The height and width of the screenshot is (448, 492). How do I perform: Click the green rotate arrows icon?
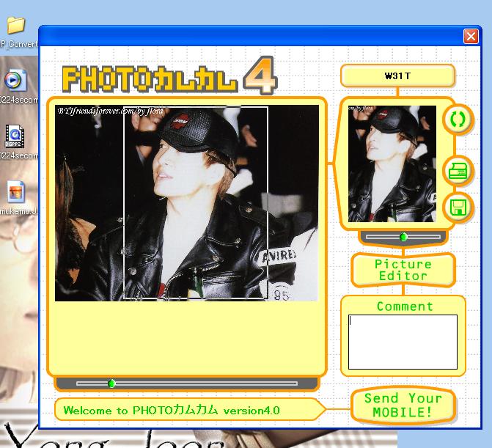click(458, 120)
